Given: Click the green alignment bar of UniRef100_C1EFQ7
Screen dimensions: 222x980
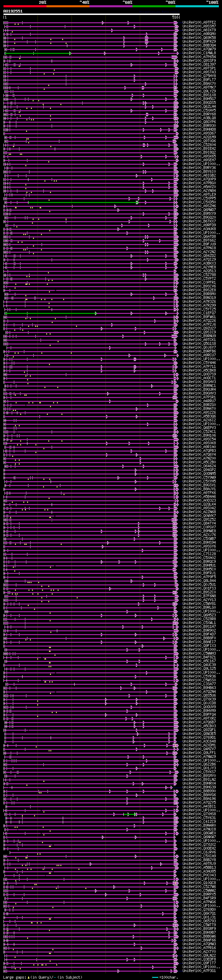Looking at the screenshot, I should pos(51,314).
